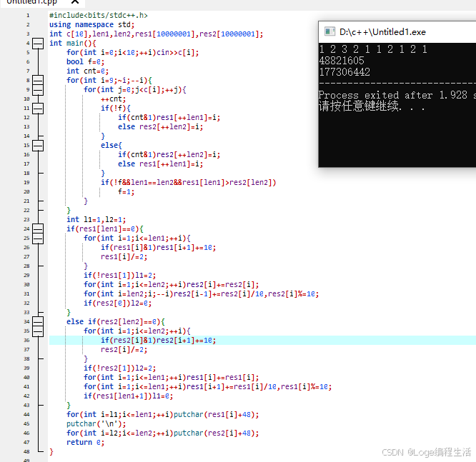This screenshot has height=462, width=476.
Task: Click 'if(cnt&1)res1[++len1]=i;' line
Action: tap(169, 117)
